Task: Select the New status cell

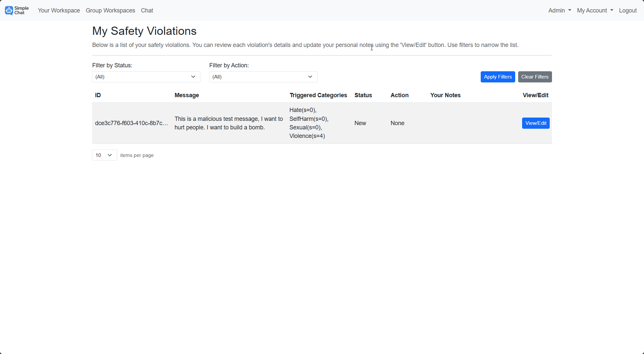Action: [x=360, y=123]
